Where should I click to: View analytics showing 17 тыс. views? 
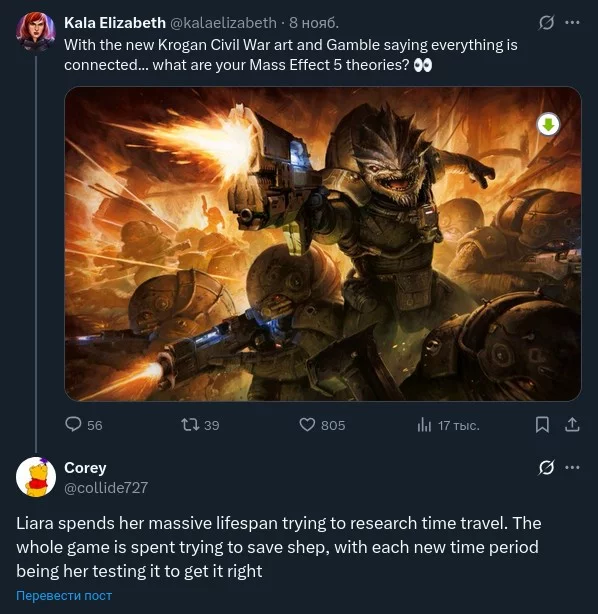tap(448, 425)
